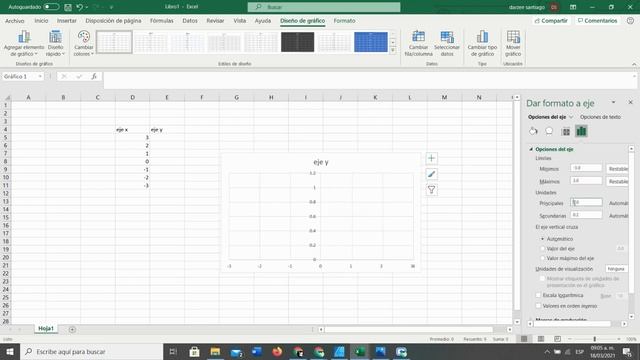The width and height of the screenshot is (640, 360).
Task: Select the Hoja1 sheet tab
Action: (x=46, y=329)
